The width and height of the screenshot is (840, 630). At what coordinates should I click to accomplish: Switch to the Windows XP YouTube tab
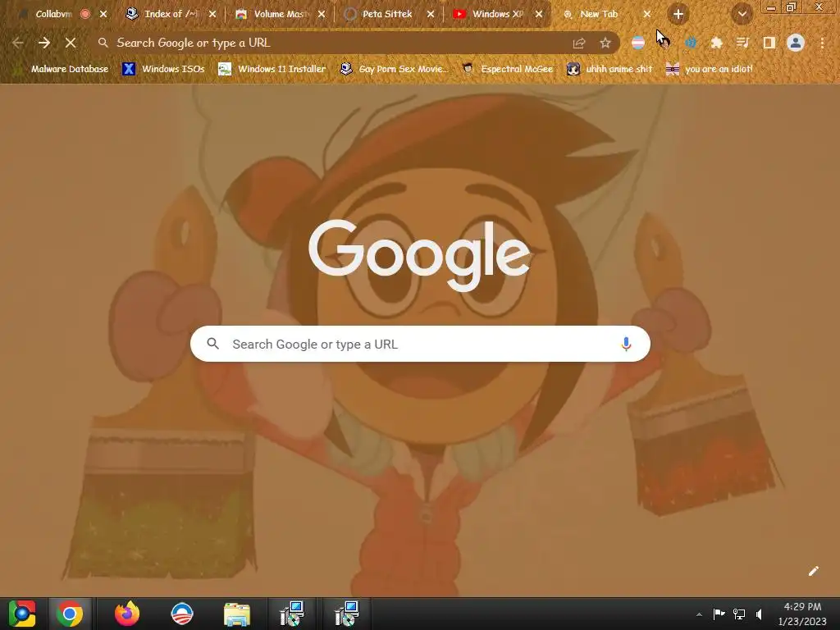tap(497, 15)
